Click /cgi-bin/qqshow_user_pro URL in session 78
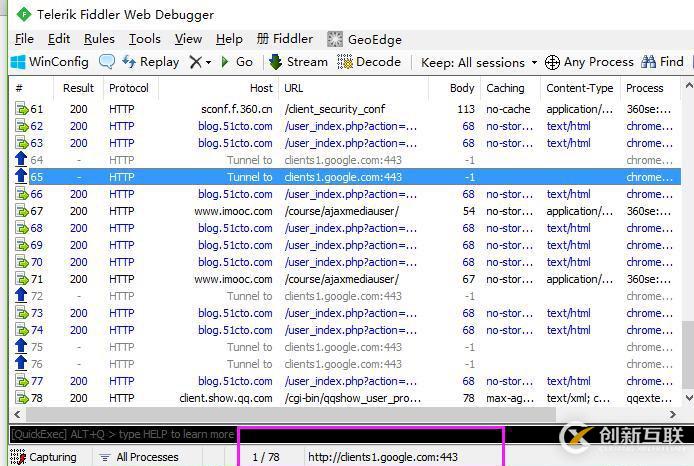The image size is (694, 466). 353,398
